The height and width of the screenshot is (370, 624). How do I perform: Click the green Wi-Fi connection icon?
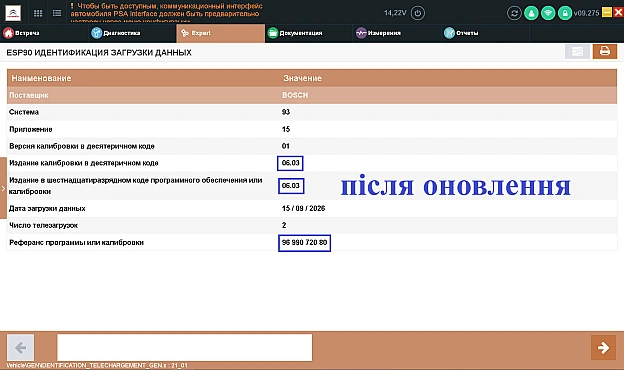[x=548, y=13]
